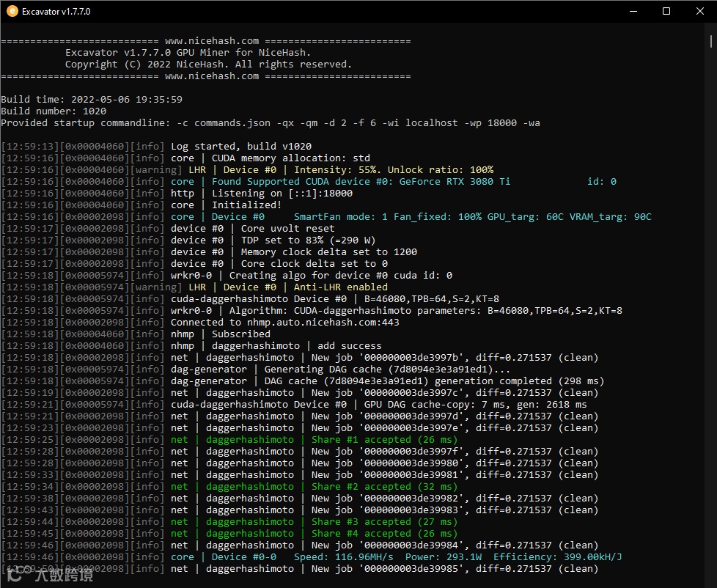Click the 'Excavator v1.7.7.0' title text

[x=56, y=12]
